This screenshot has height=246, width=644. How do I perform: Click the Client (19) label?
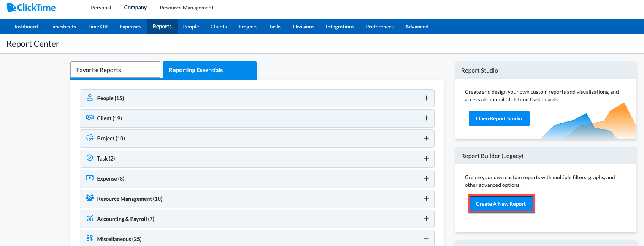pyautogui.click(x=109, y=118)
